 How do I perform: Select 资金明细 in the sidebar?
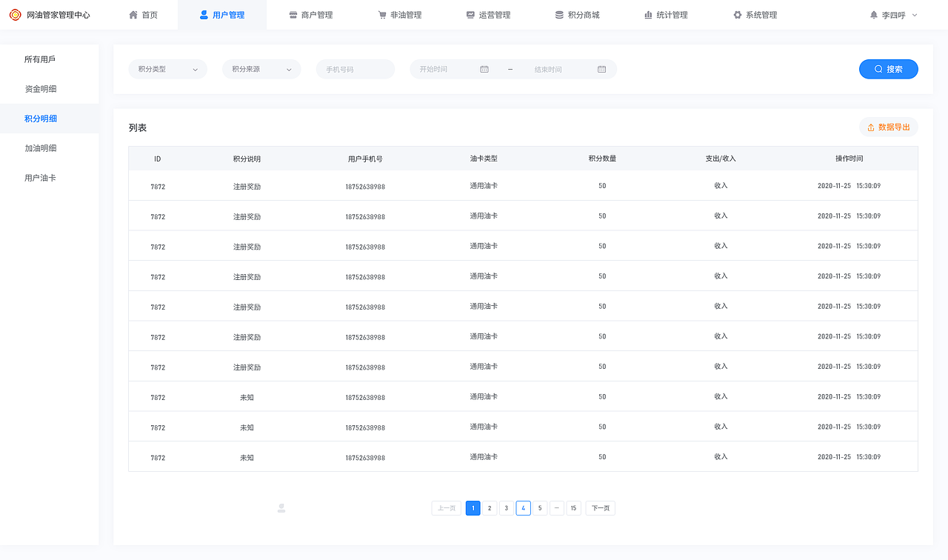pyautogui.click(x=49, y=89)
